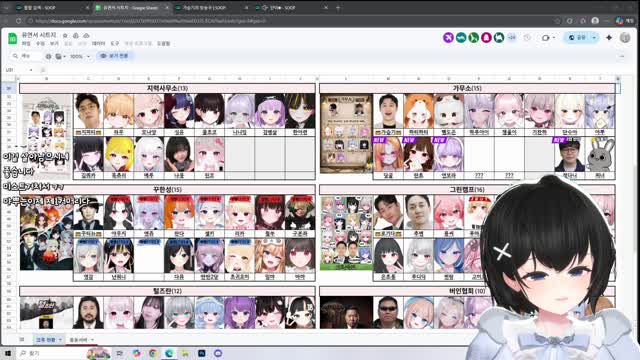This screenshot has height=360, width=640.
Task: Open the browser profile icon
Action: (595, 20)
